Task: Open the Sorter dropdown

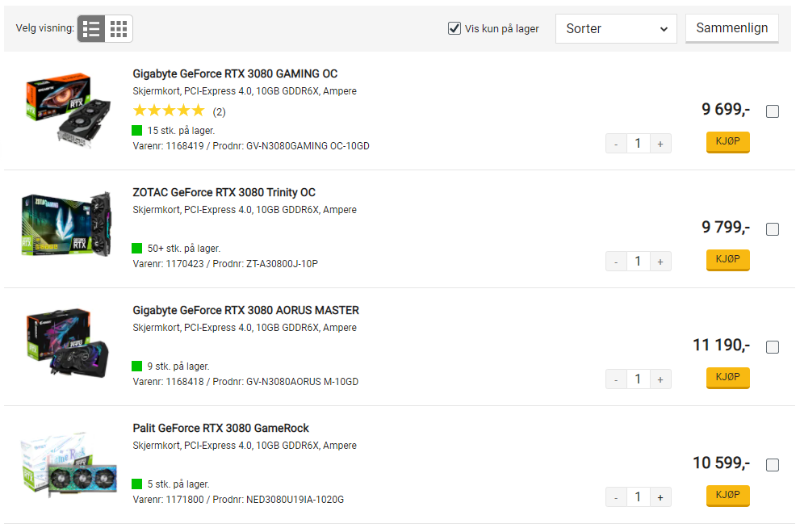Action: (x=616, y=28)
